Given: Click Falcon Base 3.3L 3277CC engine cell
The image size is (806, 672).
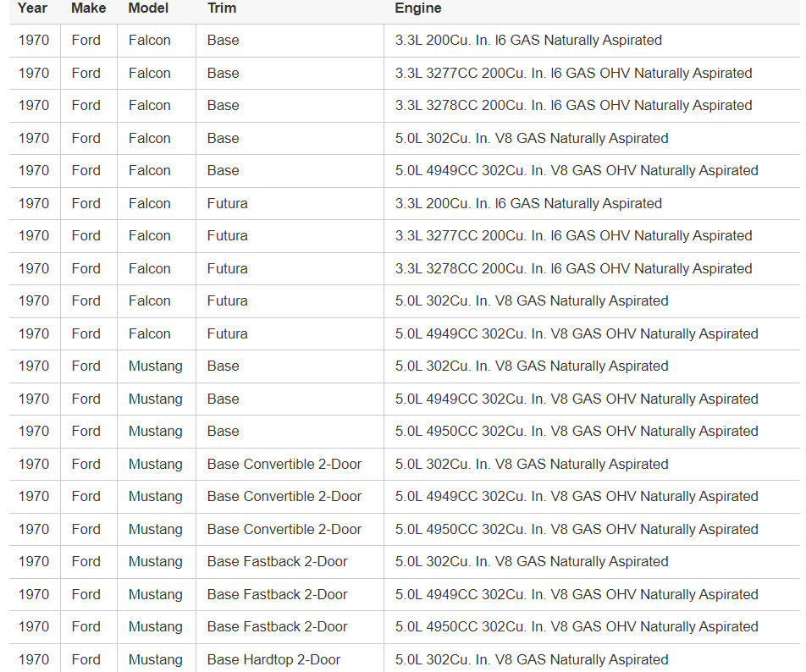Looking at the screenshot, I should point(573,73).
